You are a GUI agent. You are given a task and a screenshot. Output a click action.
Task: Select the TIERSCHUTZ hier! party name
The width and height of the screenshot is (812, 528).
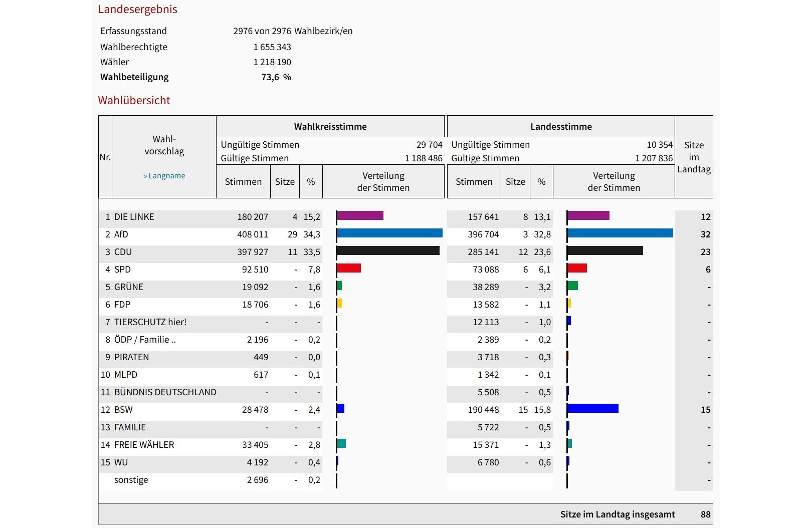tap(150, 322)
